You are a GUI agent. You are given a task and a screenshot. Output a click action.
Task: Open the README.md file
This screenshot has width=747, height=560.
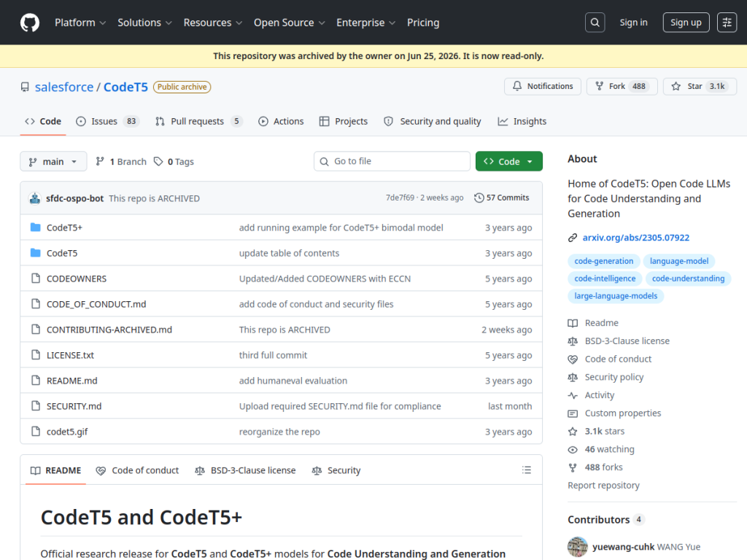pos(72,381)
